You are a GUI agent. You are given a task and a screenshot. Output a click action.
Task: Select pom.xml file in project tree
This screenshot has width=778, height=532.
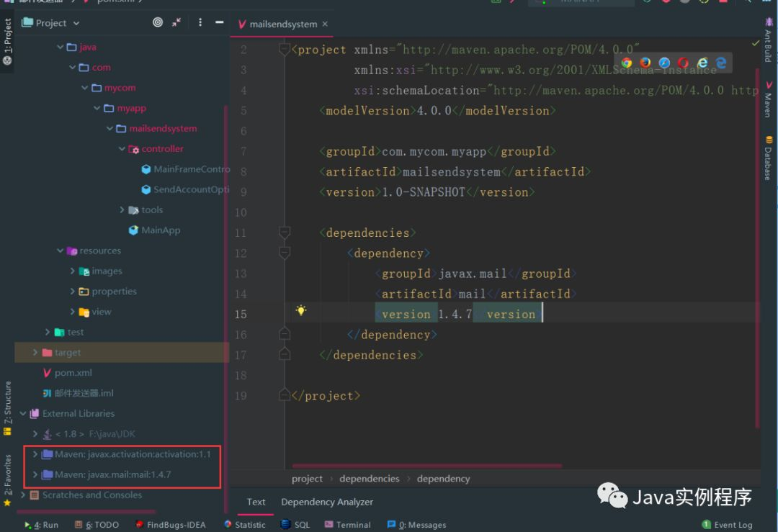pos(73,373)
